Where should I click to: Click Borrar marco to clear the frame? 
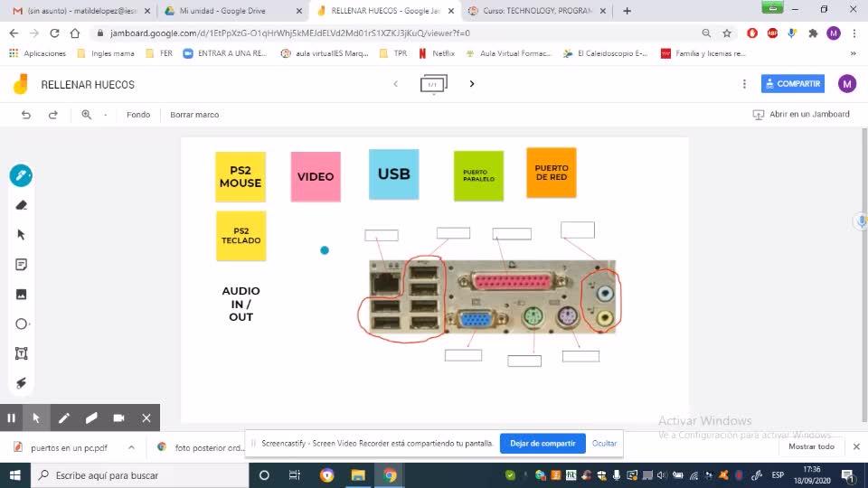tap(194, 115)
